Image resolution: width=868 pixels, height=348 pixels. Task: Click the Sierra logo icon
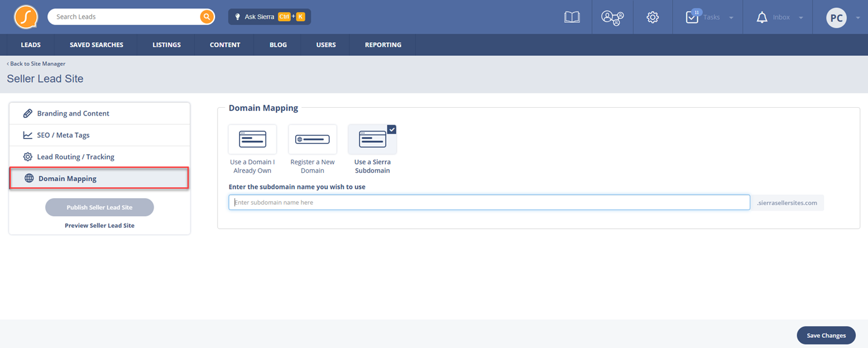(x=26, y=17)
